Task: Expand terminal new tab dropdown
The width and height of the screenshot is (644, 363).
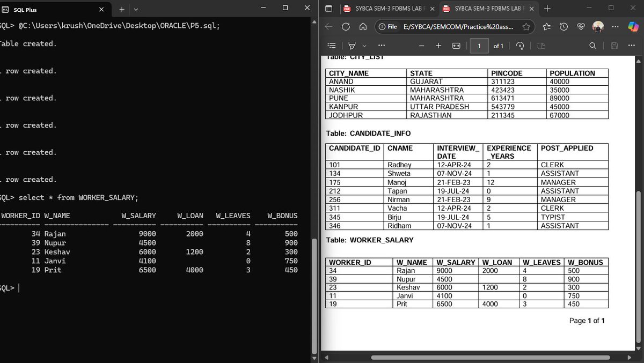Action: 136,9
